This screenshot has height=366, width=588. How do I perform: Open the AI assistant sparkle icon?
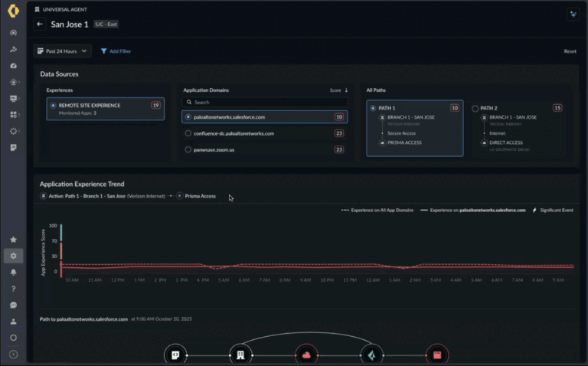coord(573,15)
